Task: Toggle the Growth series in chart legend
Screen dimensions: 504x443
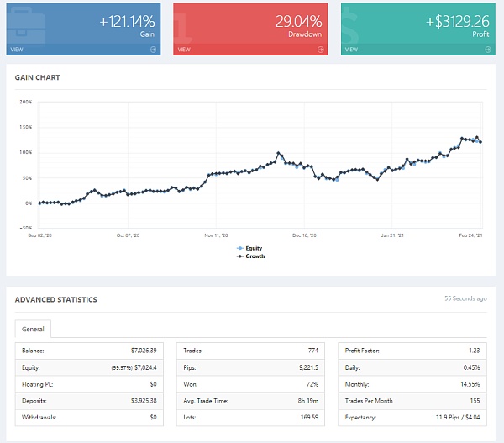Action: point(250,256)
